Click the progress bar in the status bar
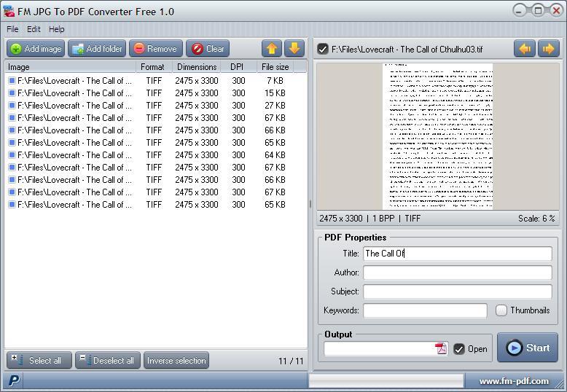This screenshot has width=567, height=392. (x=386, y=381)
